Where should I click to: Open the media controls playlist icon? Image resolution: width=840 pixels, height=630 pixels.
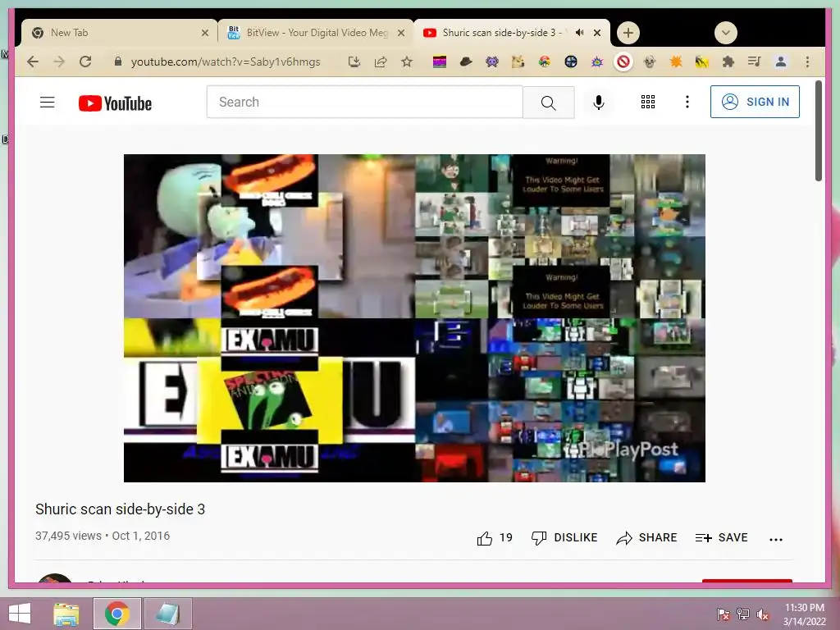coord(755,62)
